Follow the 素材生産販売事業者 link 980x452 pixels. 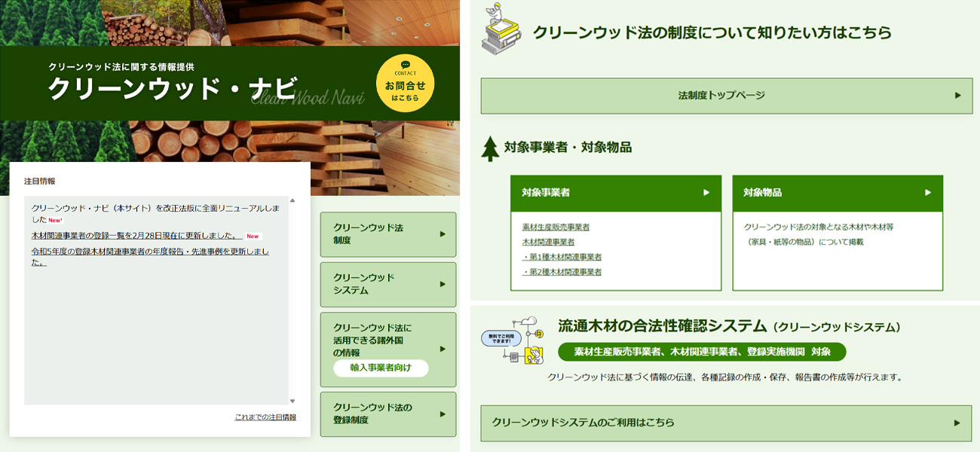tap(556, 227)
